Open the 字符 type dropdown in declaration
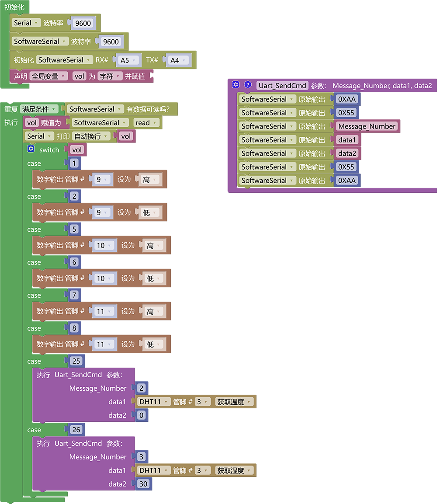The image size is (437, 504). pyautogui.click(x=110, y=76)
